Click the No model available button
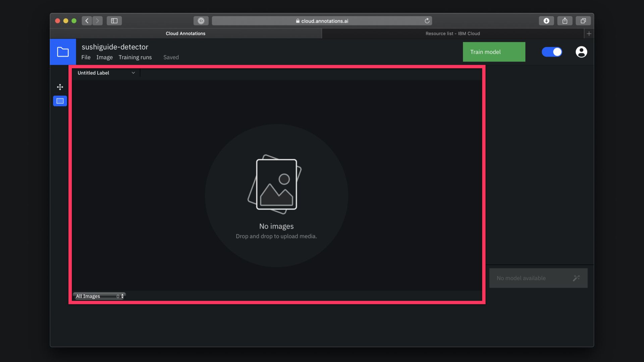Viewport: 644px width, 362px height. 538,278
